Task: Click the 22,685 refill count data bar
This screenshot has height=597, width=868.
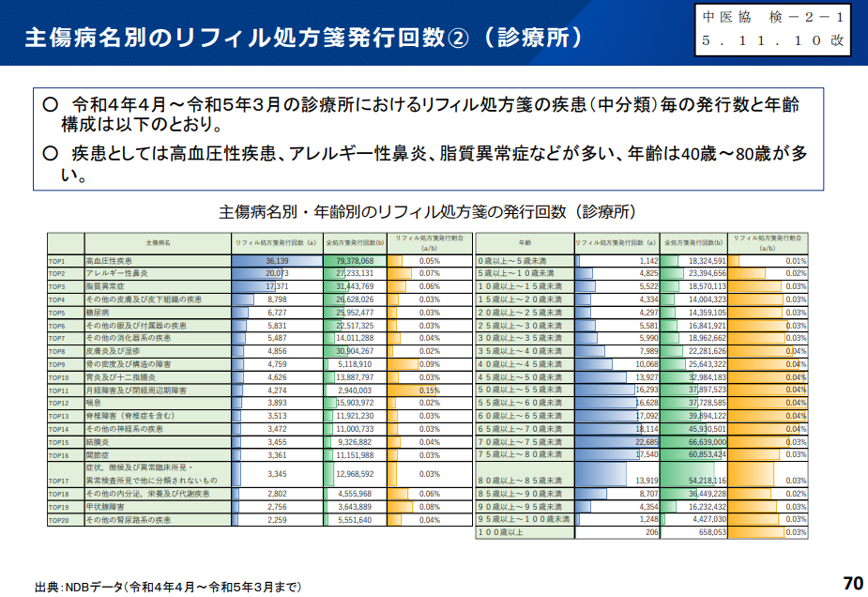Action: coord(616,441)
